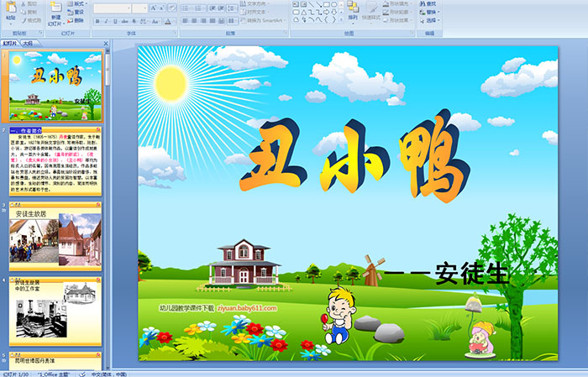This screenshot has height=377, width=588.
Task: Align text left
Action: pyautogui.click(x=186, y=21)
